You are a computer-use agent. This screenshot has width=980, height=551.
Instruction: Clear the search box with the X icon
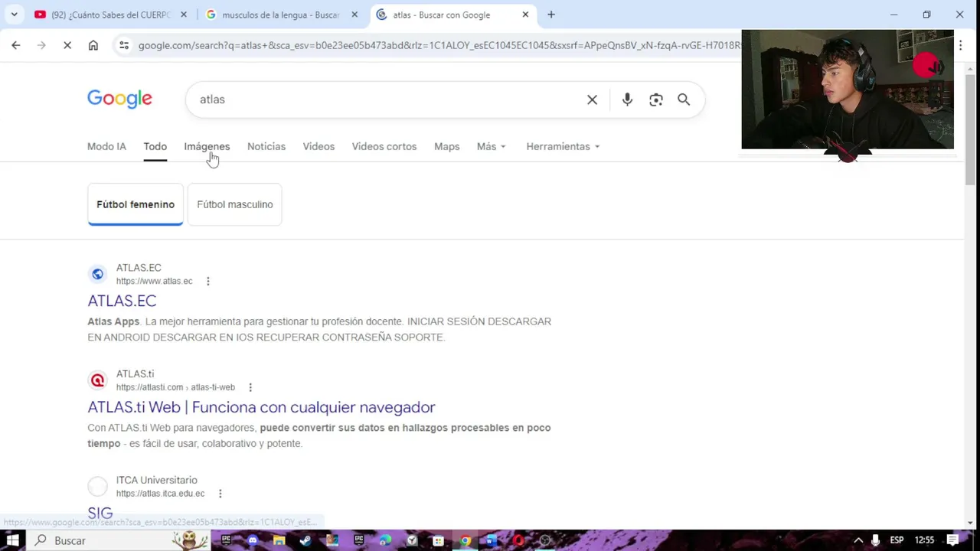point(592,99)
